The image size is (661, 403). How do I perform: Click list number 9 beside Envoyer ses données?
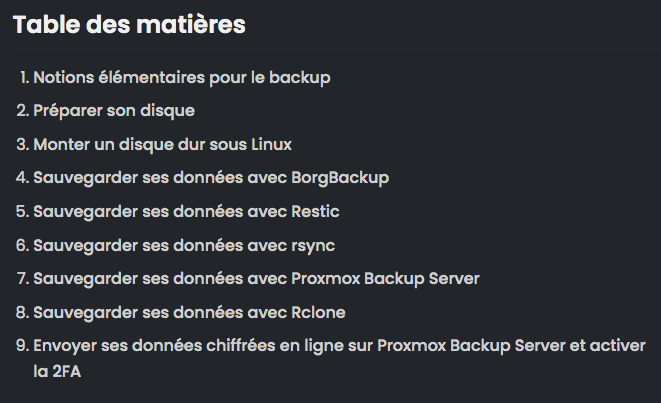click(x=23, y=345)
